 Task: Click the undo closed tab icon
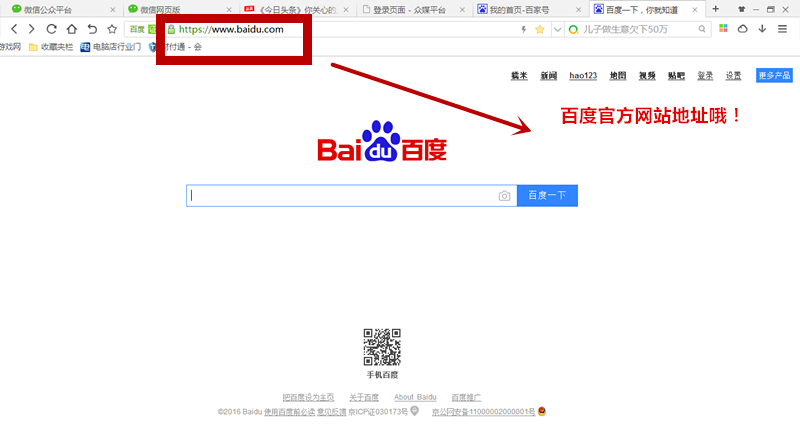click(x=92, y=29)
